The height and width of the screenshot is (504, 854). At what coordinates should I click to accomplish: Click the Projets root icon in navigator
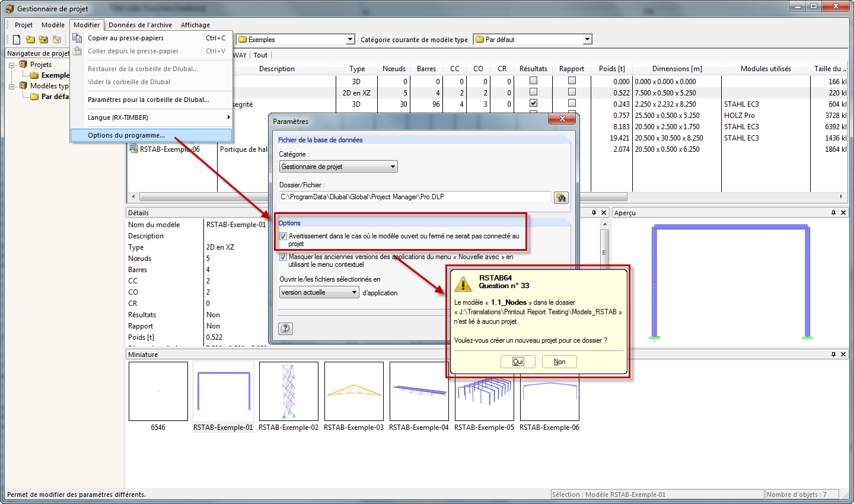(23, 64)
